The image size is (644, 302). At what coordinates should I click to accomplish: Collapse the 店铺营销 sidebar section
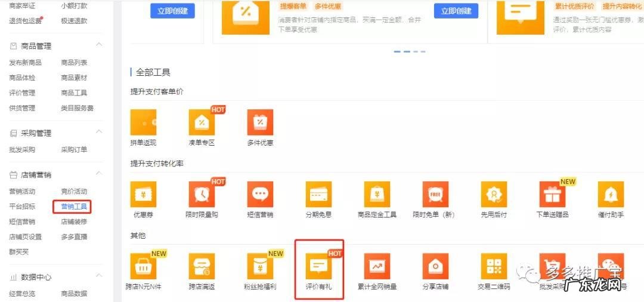[99, 174]
